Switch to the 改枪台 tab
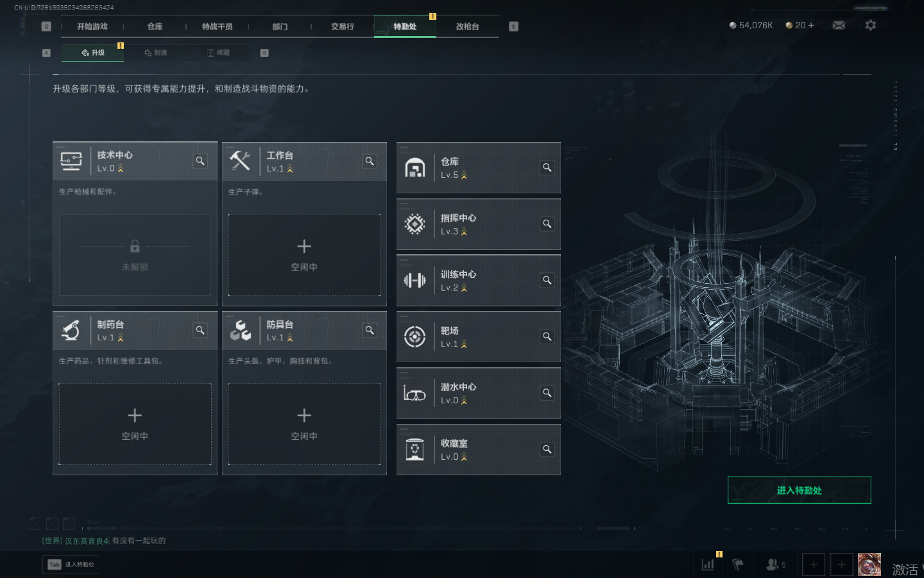 coord(467,26)
